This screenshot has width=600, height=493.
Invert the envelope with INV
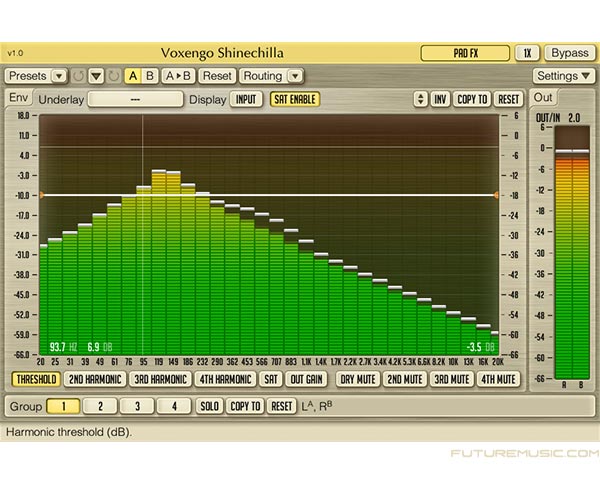point(440,100)
